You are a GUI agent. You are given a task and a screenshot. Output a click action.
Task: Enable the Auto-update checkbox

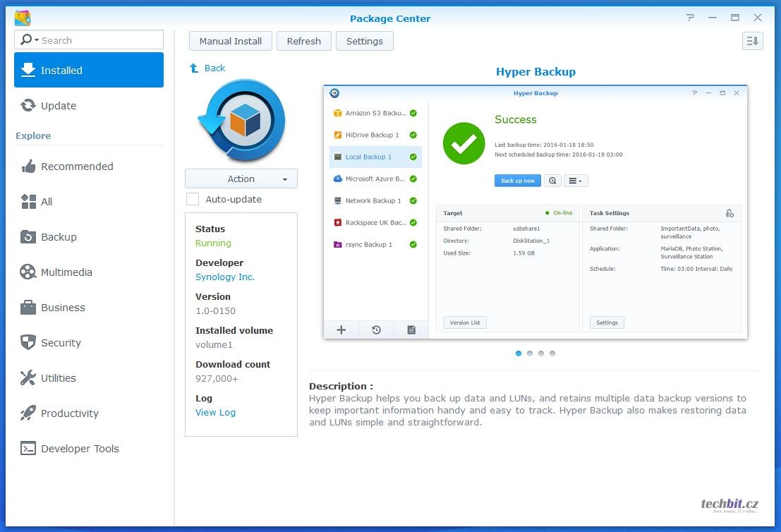pyautogui.click(x=193, y=200)
